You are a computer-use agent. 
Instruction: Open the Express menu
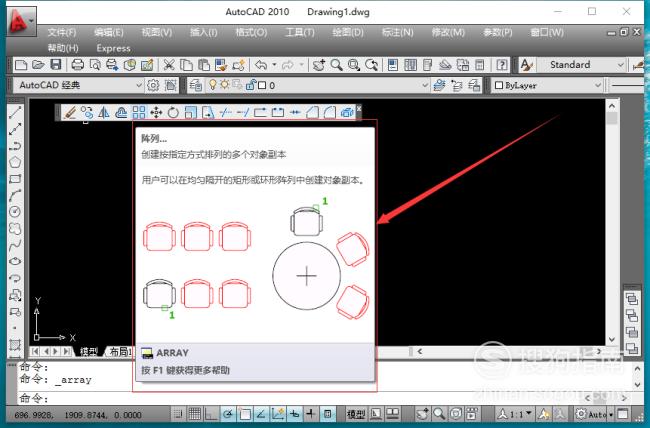coord(113,48)
